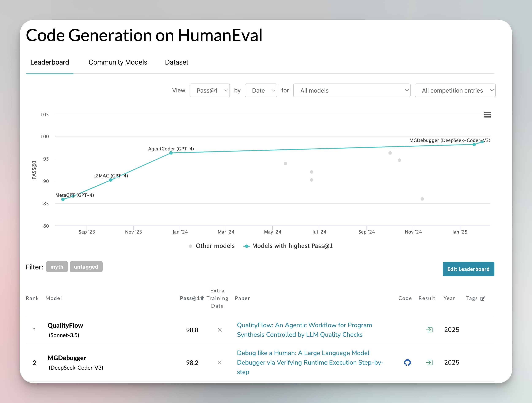Open the 'by Date' dropdown

[261, 90]
